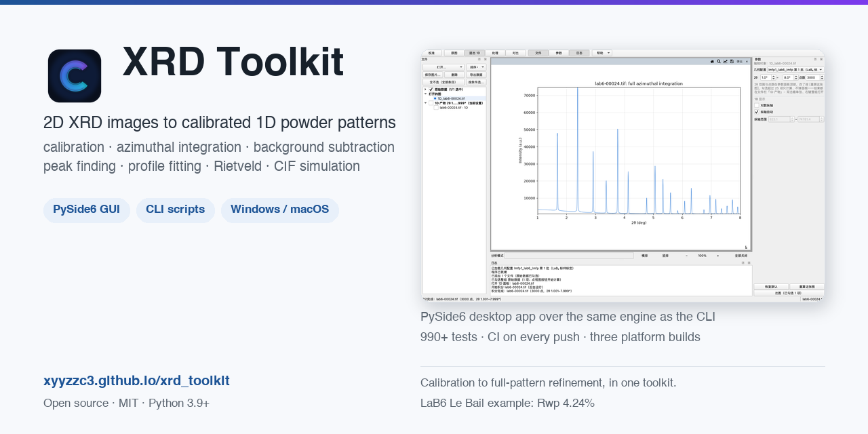The height and width of the screenshot is (434, 868).
Task: Click the save figure disk icon above the plot
Action: coord(732,62)
